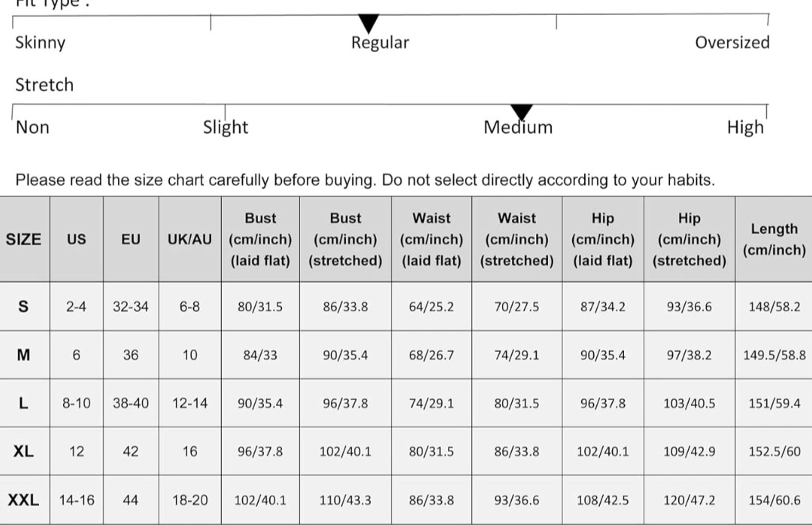Click the Length column header
The height and width of the screenshot is (525, 812).
click(774, 239)
